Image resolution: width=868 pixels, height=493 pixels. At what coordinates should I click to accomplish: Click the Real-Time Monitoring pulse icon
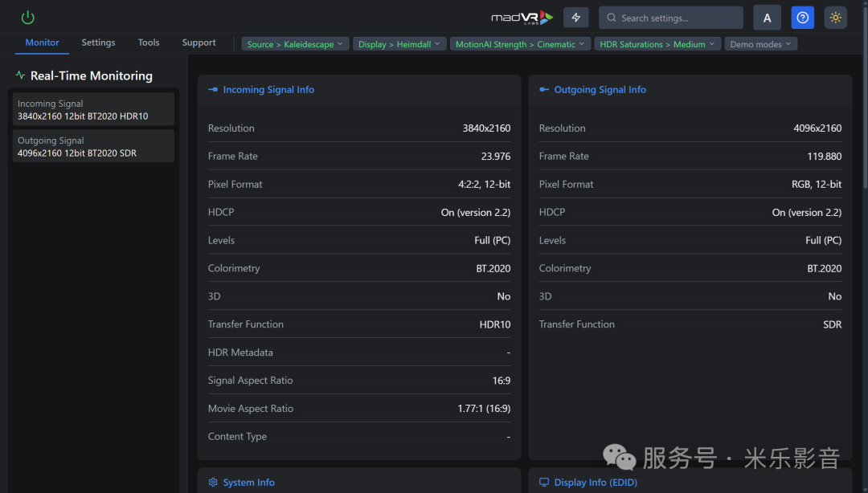pyautogui.click(x=20, y=75)
